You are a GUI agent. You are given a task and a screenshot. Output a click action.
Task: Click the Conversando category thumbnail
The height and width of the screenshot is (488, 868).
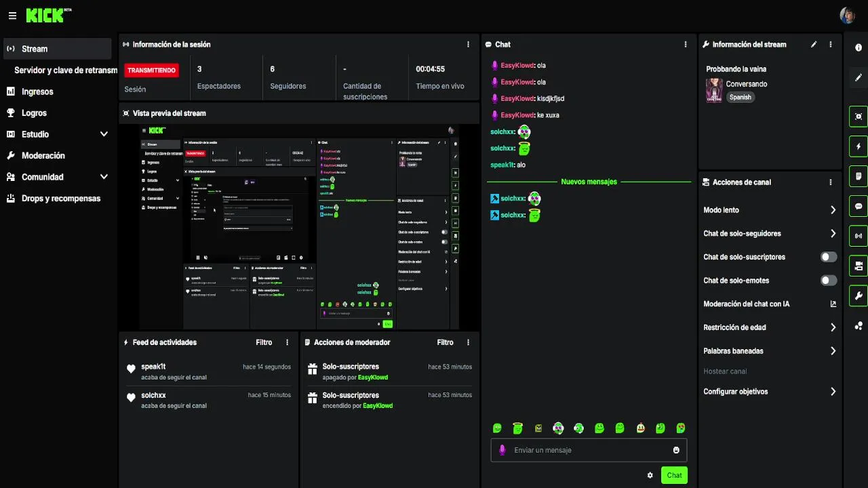pyautogui.click(x=714, y=90)
